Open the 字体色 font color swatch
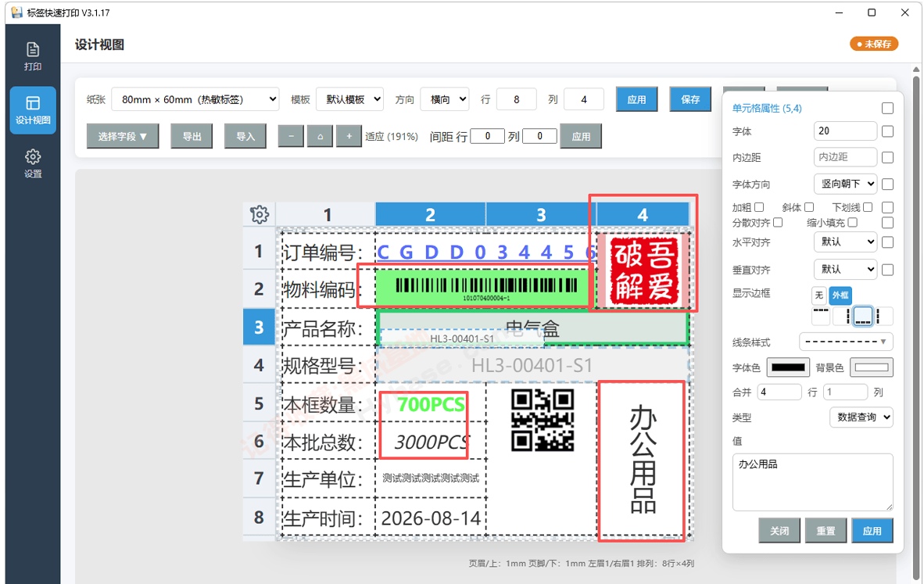924x584 pixels. pyautogui.click(x=788, y=367)
